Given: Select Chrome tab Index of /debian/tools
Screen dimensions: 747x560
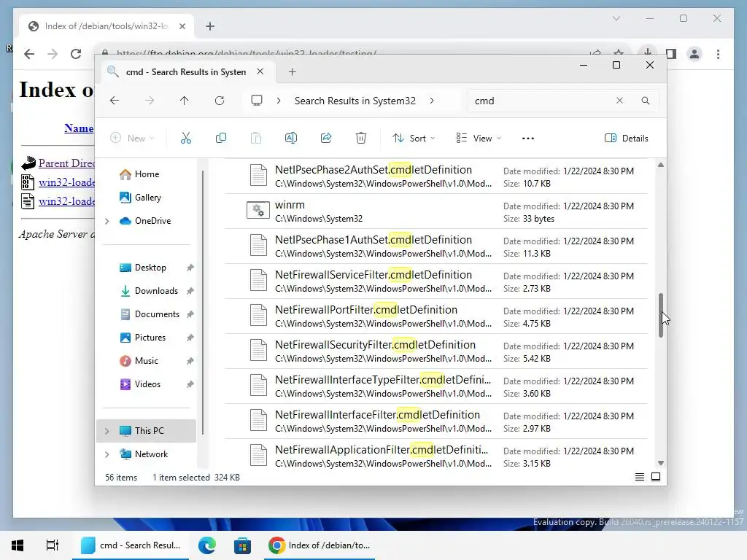Looking at the screenshot, I should tap(106, 26).
